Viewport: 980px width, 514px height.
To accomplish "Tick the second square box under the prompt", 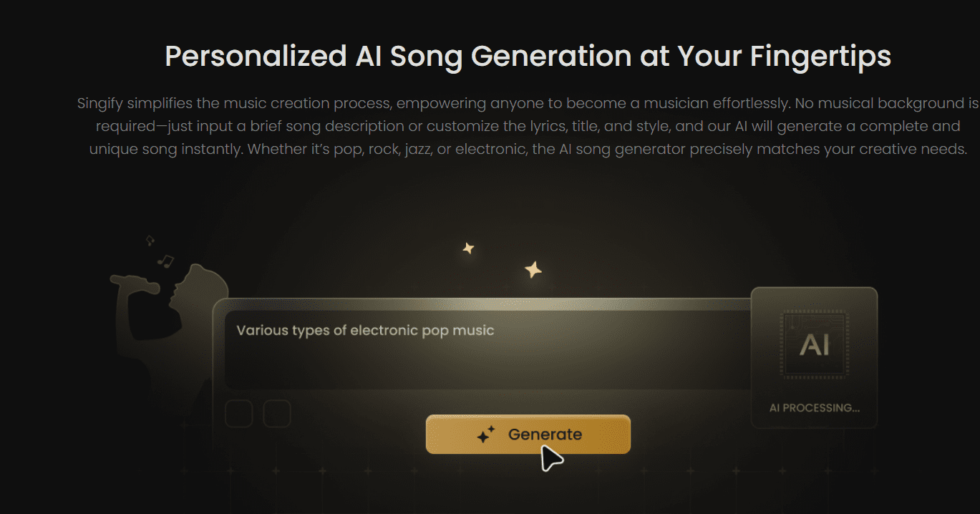I will (277, 414).
